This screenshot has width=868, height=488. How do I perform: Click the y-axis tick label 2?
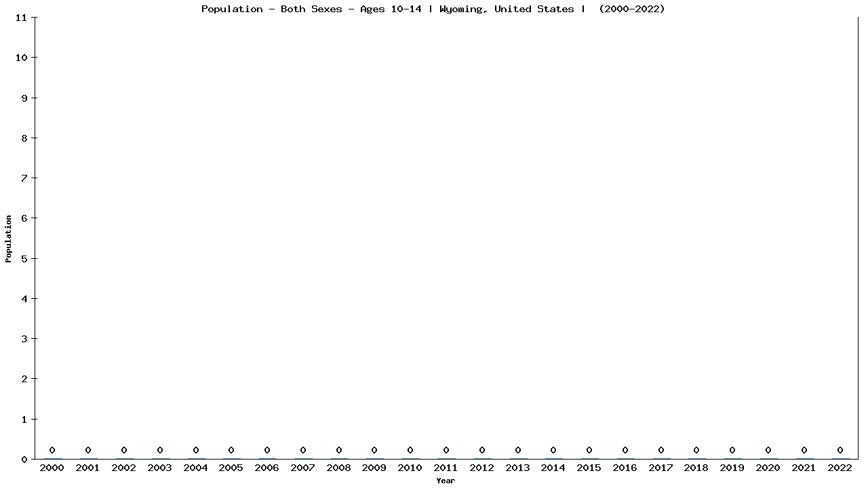point(24,379)
